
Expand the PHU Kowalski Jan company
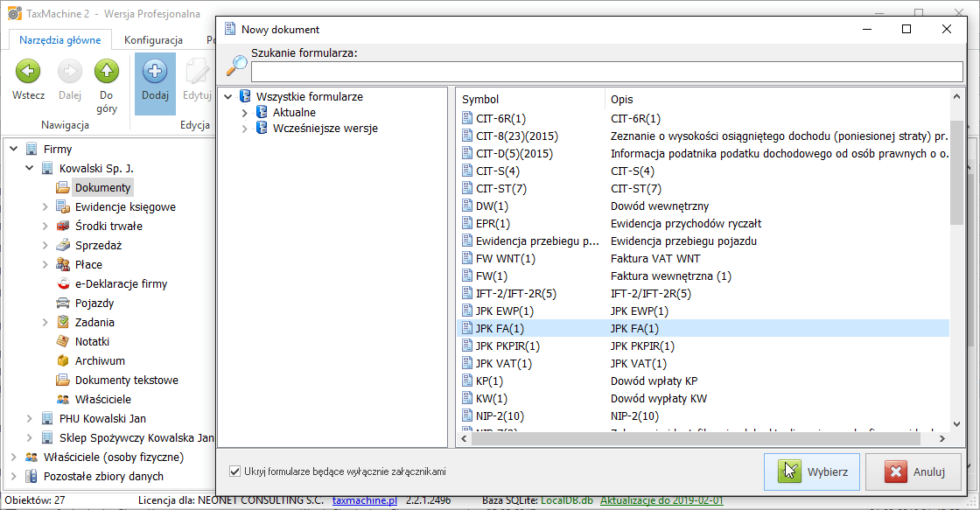[30, 419]
